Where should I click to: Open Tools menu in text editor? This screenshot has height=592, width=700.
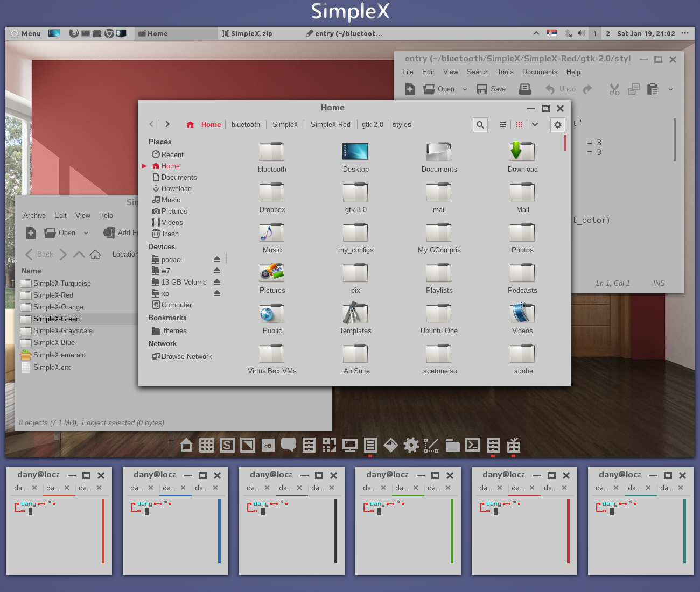coord(505,72)
